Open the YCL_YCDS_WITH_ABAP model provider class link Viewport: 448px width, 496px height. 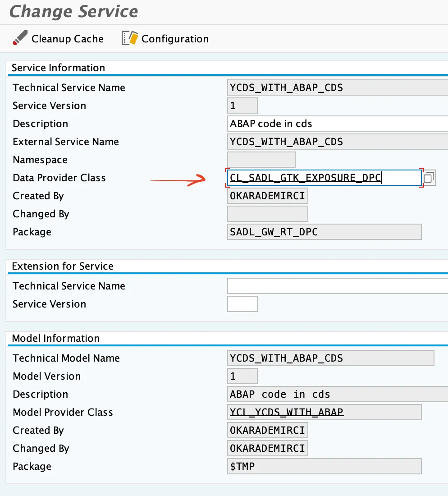tap(287, 412)
